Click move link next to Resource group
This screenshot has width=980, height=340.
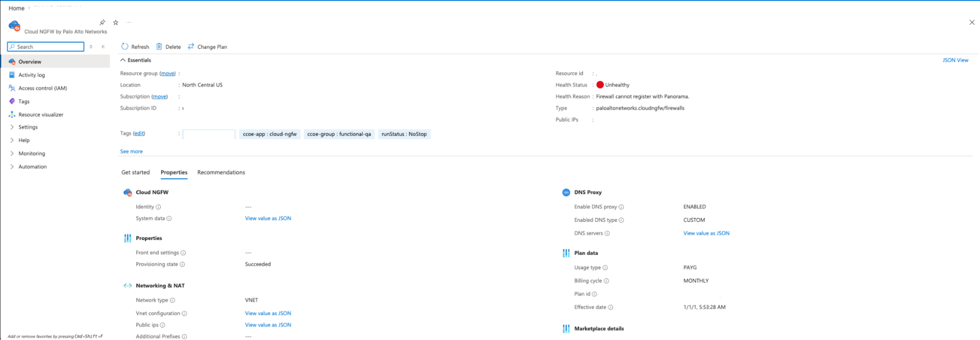pyautogui.click(x=168, y=73)
